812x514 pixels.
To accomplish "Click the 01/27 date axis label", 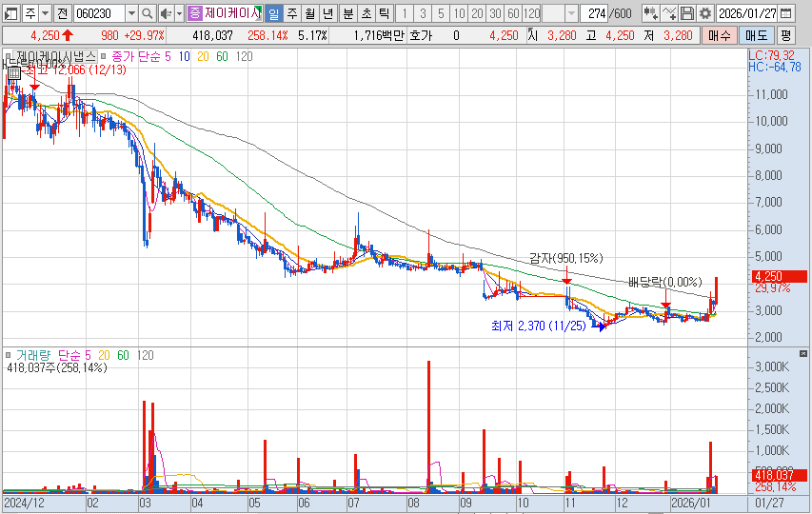I will tap(769, 503).
